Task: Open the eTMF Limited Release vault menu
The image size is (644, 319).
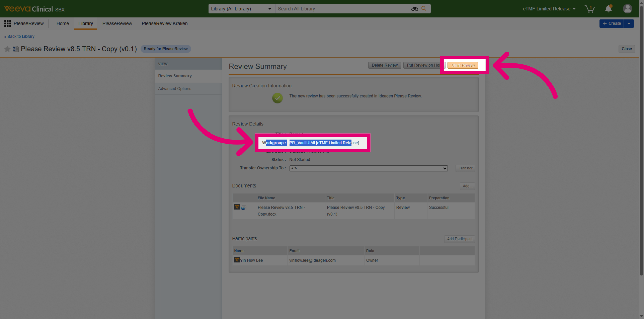Action: [x=549, y=9]
